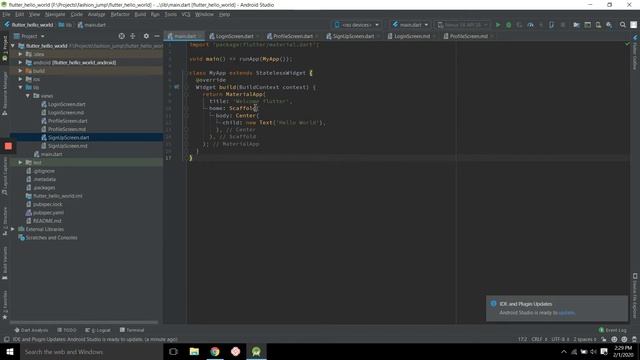Open Chrome from the taskbar
The image size is (640, 360).
(x=215, y=351)
